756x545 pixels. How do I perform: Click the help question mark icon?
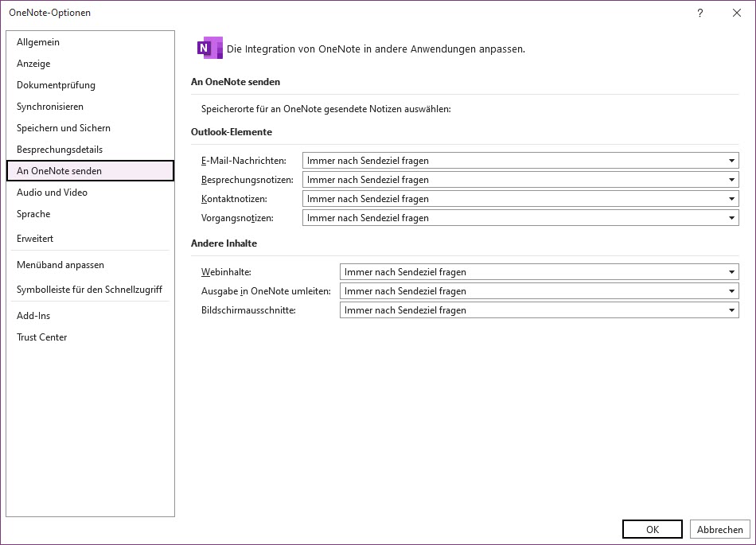pyautogui.click(x=700, y=13)
